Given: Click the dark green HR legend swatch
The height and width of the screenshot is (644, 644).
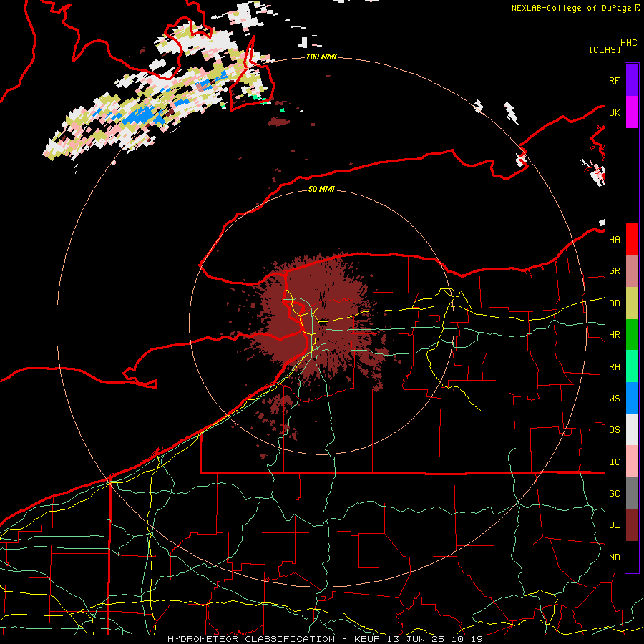Looking at the screenshot, I should (632, 335).
